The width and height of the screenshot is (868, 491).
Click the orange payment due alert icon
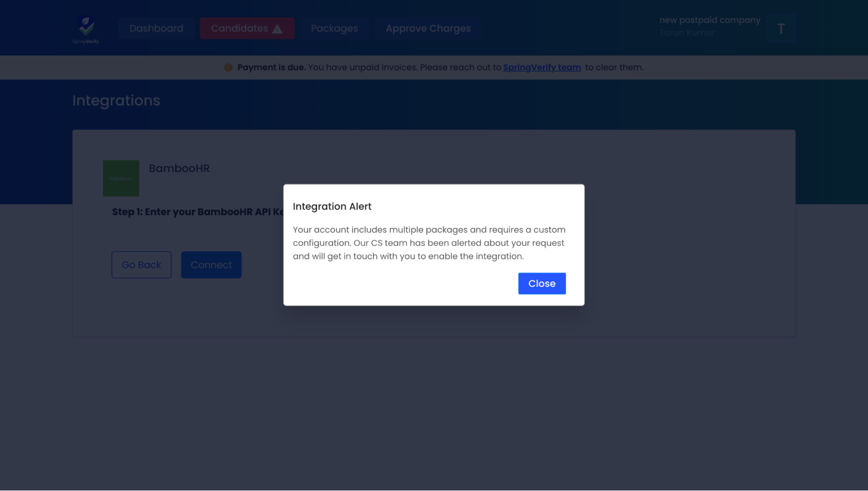228,67
